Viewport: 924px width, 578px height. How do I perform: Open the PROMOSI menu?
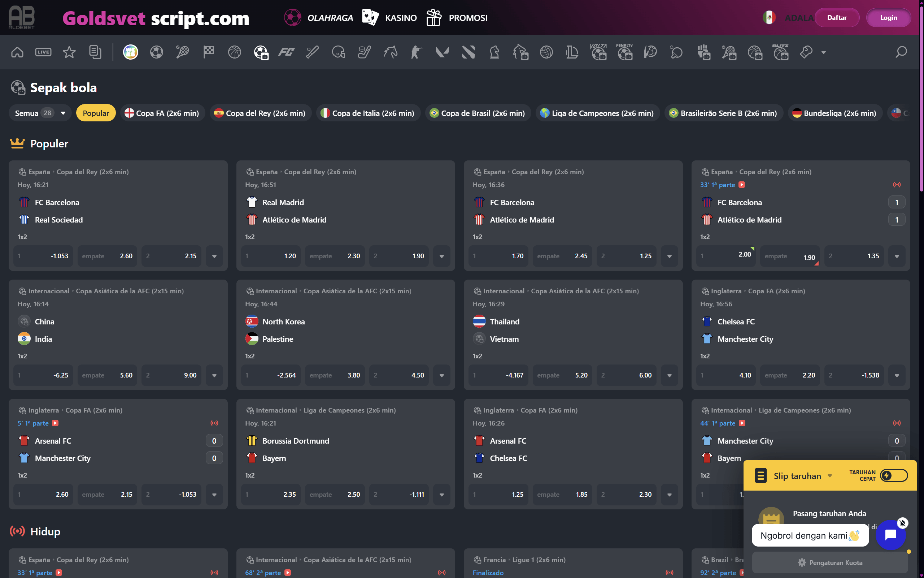tap(457, 18)
